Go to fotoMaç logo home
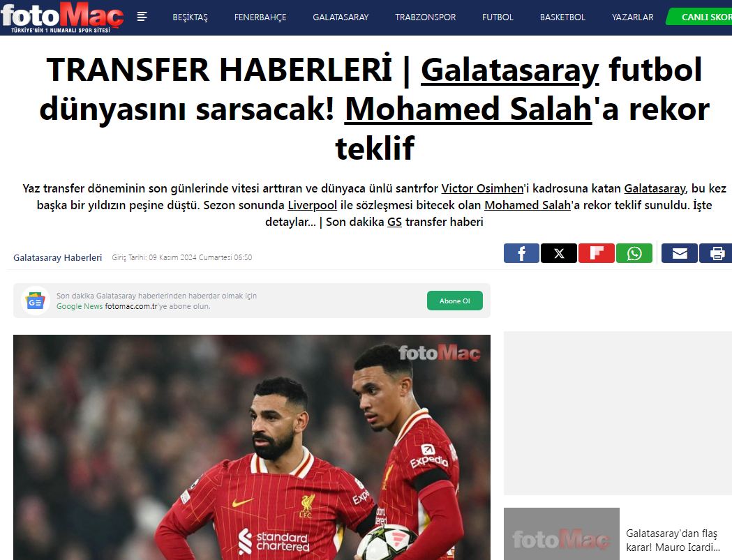Image resolution: width=732 pixels, height=560 pixels. pyautogui.click(x=62, y=17)
